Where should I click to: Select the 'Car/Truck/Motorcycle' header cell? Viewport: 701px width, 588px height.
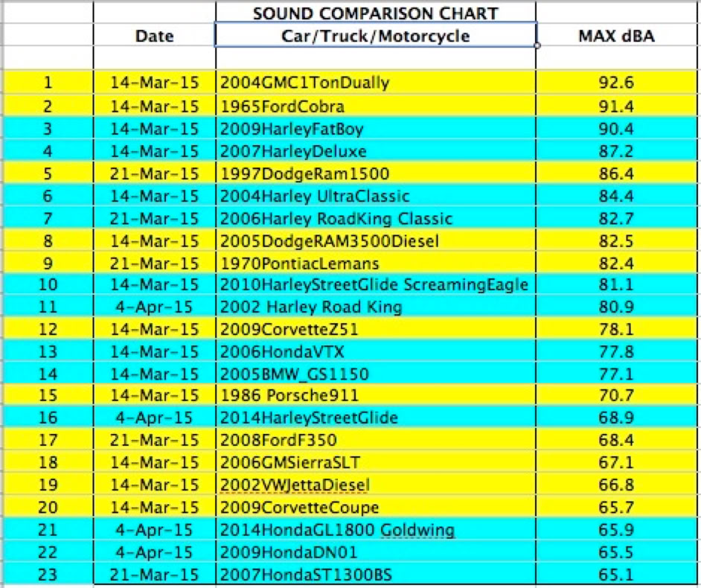click(x=375, y=36)
